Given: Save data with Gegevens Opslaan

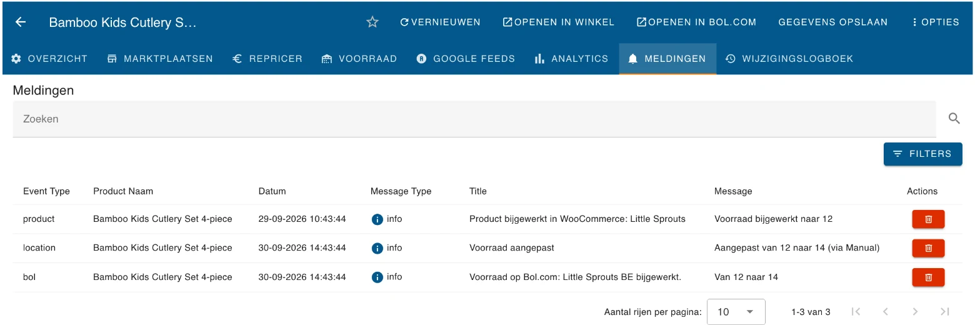Looking at the screenshot, I should 832,22.
